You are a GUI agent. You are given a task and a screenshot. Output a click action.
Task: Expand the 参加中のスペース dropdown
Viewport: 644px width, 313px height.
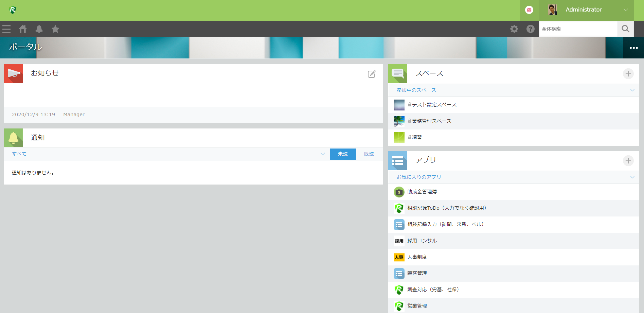[632, 90]
